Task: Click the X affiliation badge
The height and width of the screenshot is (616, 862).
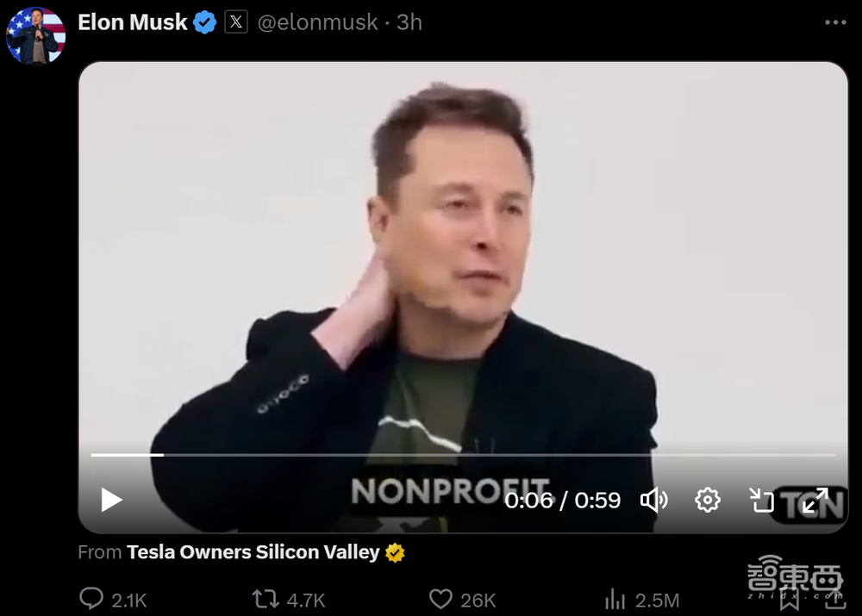Action: 236,22
